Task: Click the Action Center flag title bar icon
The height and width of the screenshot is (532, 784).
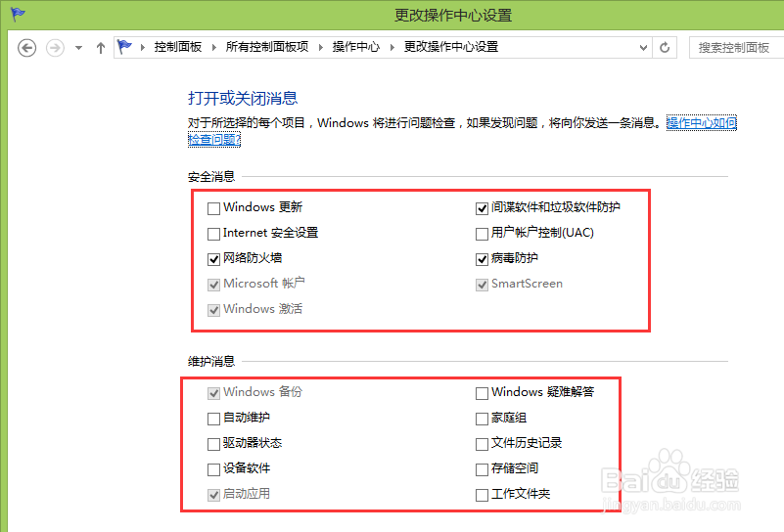Action: [18, 14]
